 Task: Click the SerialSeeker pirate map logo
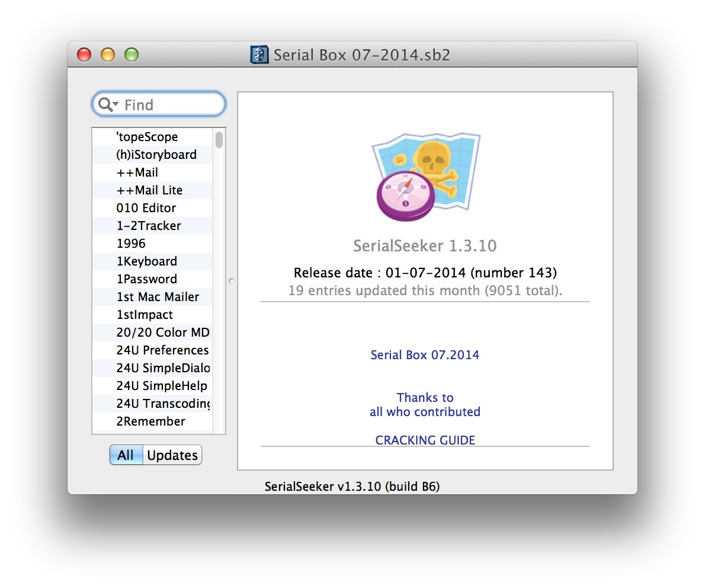(x=425, y=177)
